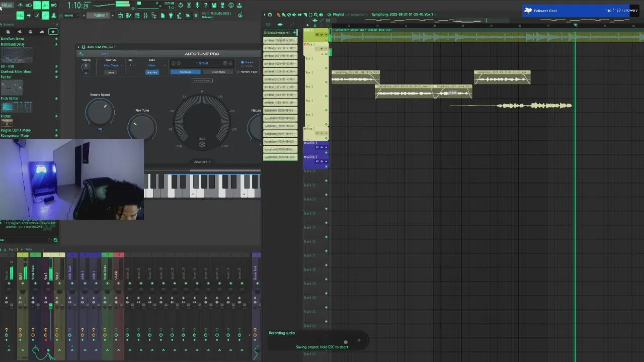This screenshot has width=644, height=362.
Task: Select Classic mode radio in Auto-Tune
Action: coord(243,66)
